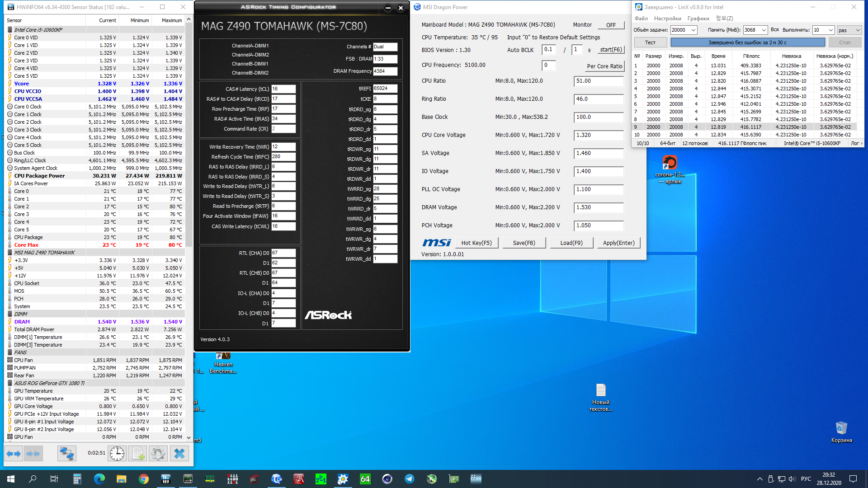Open corona-1.3 desktop shortcut icon
Viewport: 868px width, 488px height.
click(x=670, y=163)
